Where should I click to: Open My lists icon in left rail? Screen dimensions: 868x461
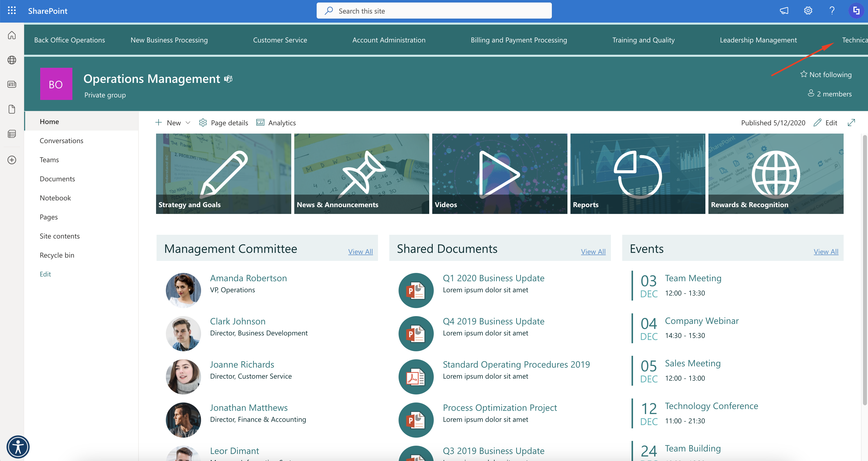pos(12,134)
